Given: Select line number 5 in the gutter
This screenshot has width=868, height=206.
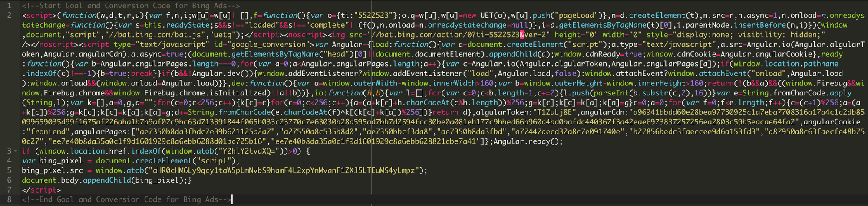Looking at the screenshot, I should point(10,170).
